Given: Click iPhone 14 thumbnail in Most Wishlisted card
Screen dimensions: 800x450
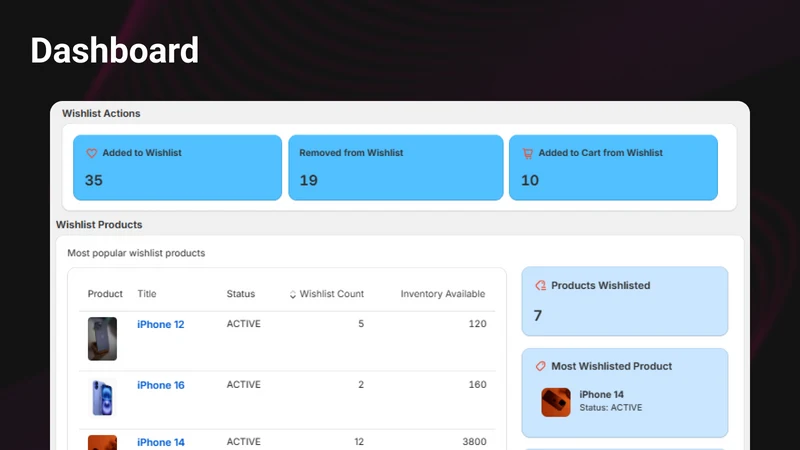Looking at the screenshot, I should [x=556, y=402].
